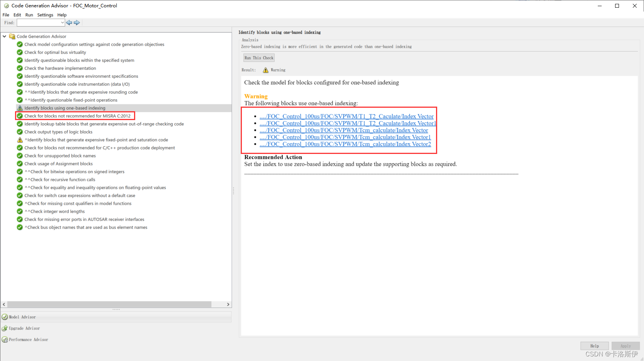Switch to the Upgrade Advisor panel
The height and width of the screenshot is (361, 644).
[116, 328]
